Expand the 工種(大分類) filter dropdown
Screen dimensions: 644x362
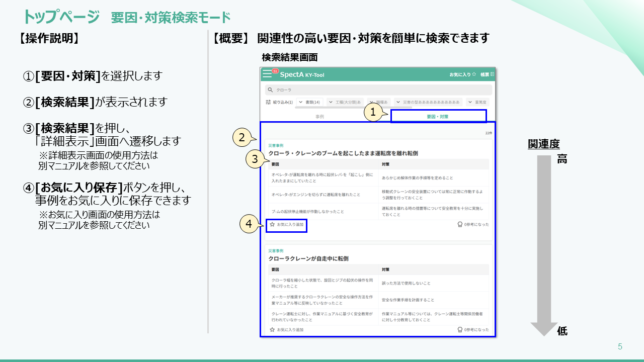pos(345,102)
